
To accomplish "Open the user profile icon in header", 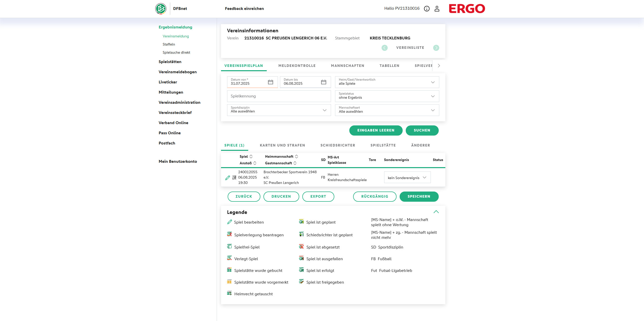I will tap(437, 9).
